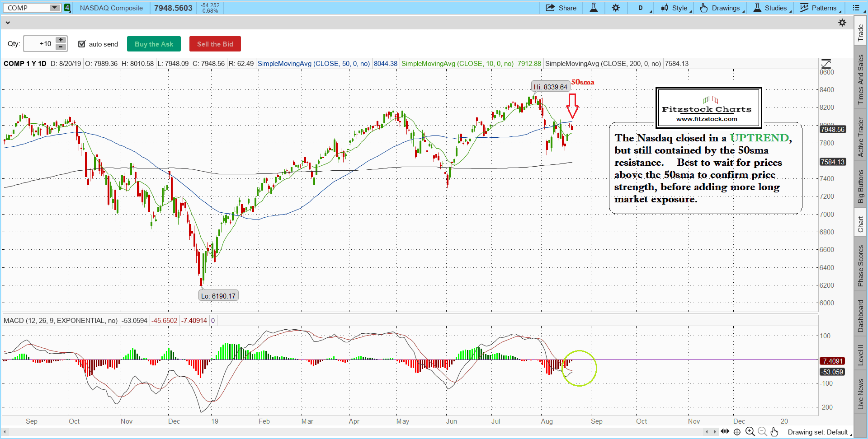Open the Studies menu
The image size is (868, 439).
click(771, 8)
